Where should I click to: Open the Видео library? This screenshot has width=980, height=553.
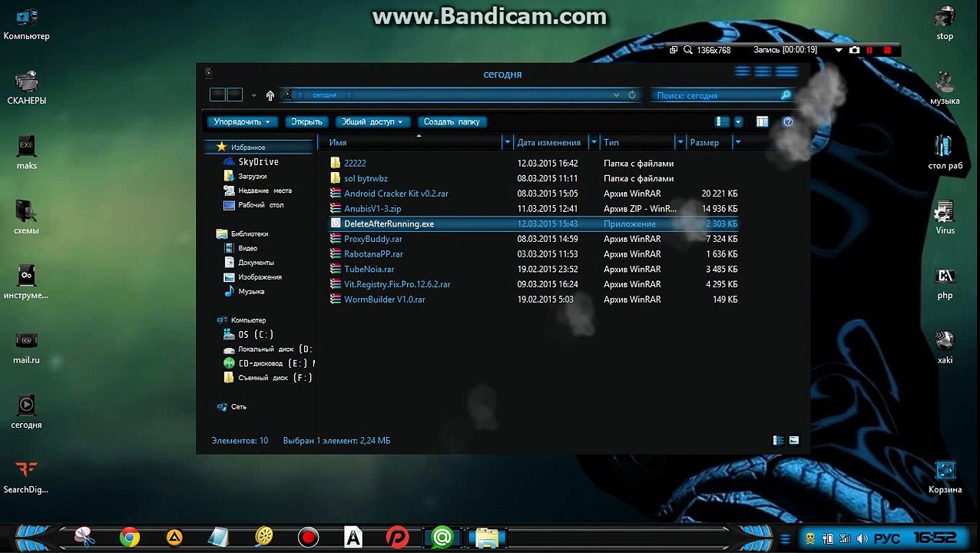pos(247,248)
